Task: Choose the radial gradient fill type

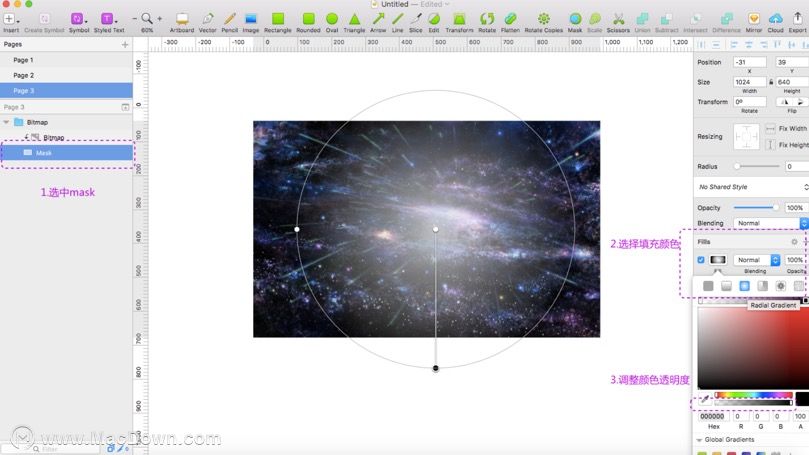Action: [745, 286]
